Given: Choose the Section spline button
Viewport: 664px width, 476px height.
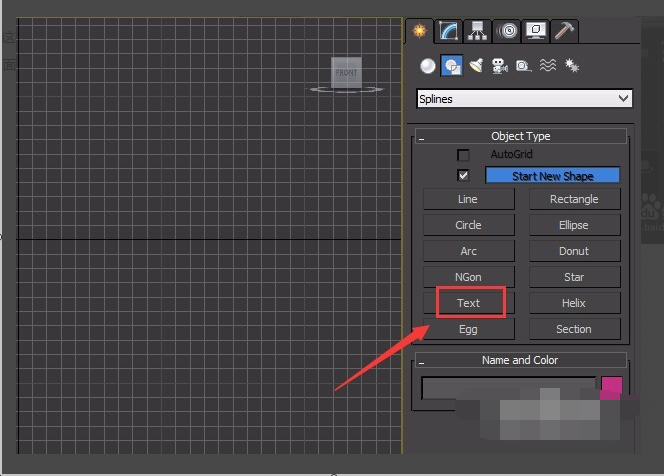Looking at the screenshot, I should click(x=575, y=329).
